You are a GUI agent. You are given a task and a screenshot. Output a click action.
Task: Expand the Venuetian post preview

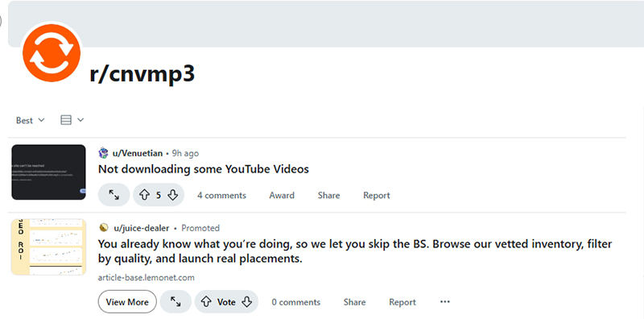(114, 195)
